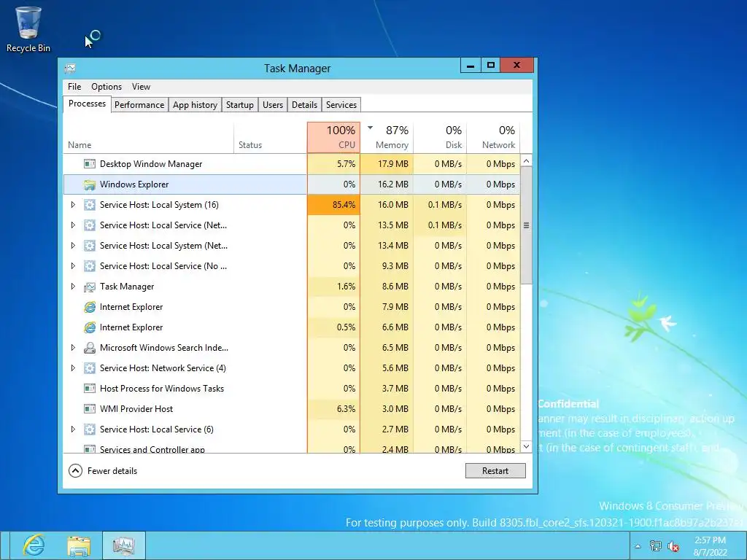Screen dimensions: 747x560
Task: Click icon of Internet Explorer using 6.6 MB
Action: click(90, 327)
